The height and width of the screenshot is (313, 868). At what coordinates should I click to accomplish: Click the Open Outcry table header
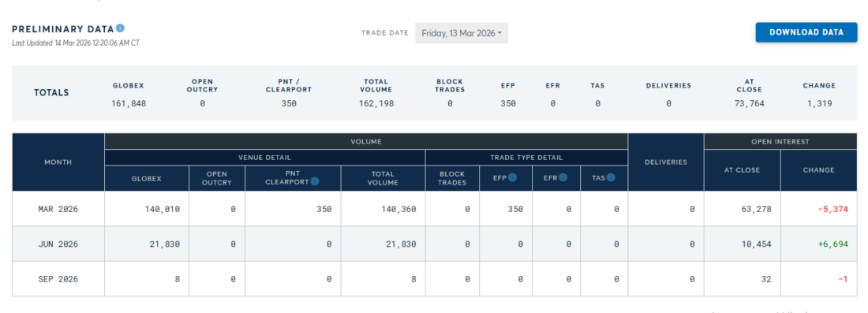tap(217, 178)
